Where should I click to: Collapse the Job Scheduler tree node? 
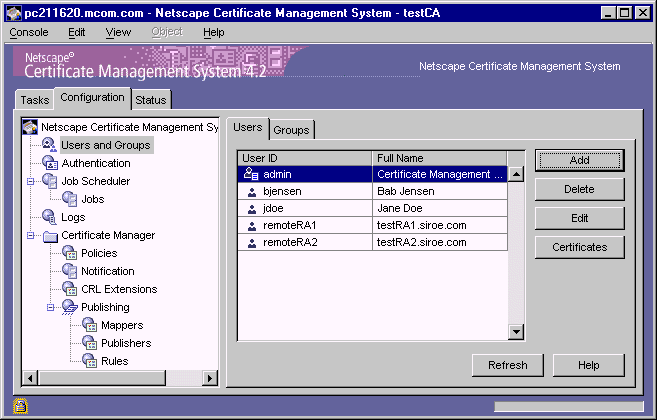tap(31, 181)
